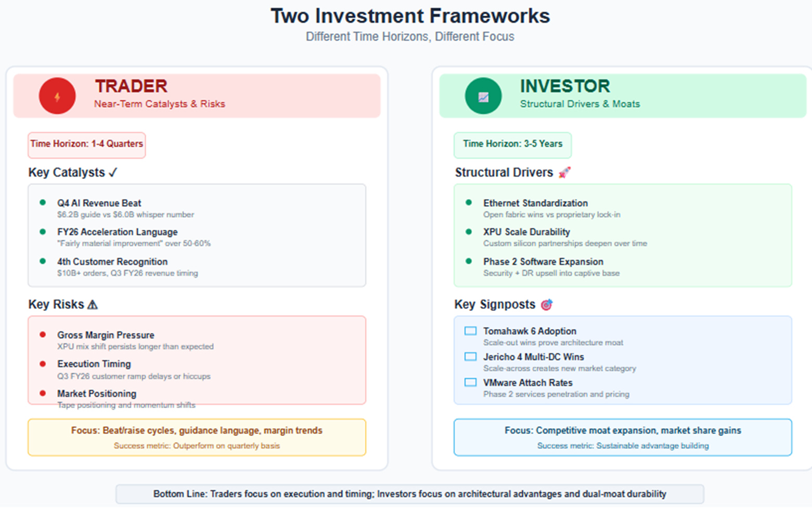
Task: Click the green chart Investor icon
Action: 483,96
